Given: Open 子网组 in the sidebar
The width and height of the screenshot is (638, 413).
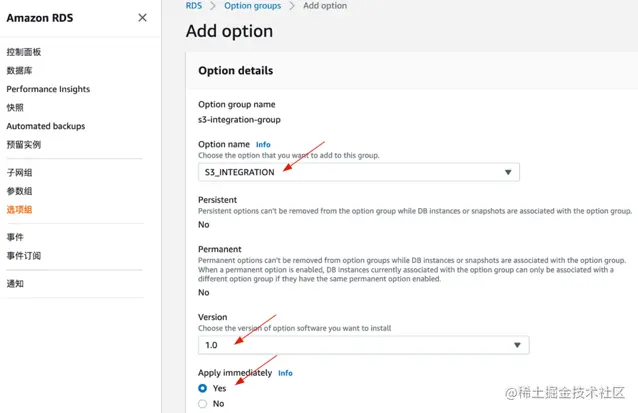Looking at the screenshot, I should [20, 173].
